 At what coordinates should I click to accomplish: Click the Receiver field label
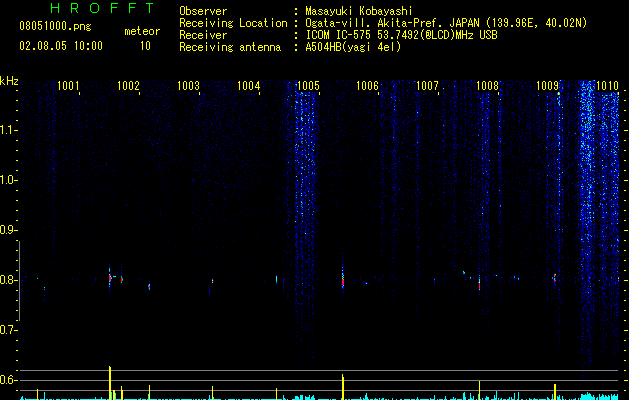pos(203,35)
